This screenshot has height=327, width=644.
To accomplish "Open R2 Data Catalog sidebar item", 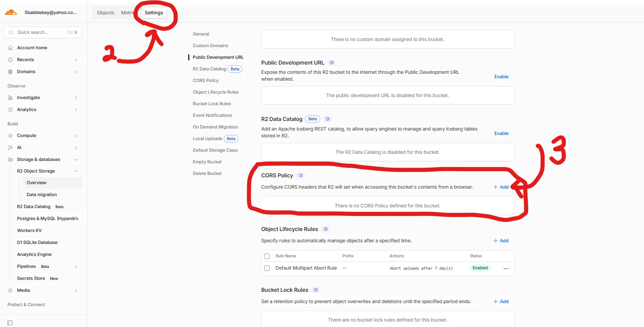I will [34, 207].
